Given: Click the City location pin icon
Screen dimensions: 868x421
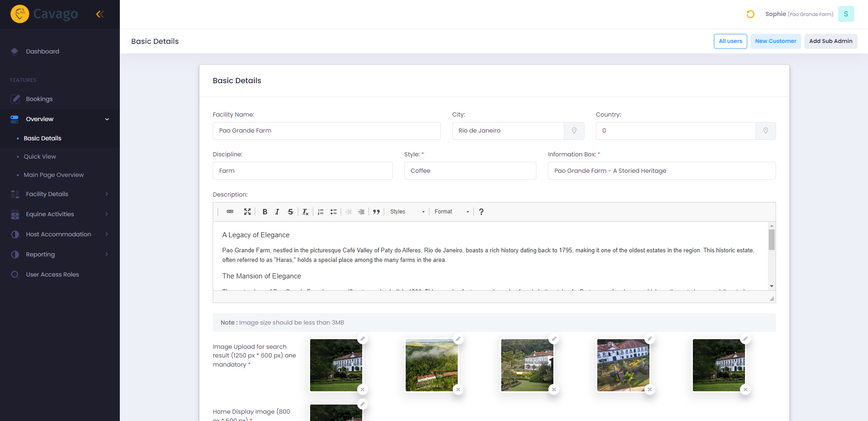Looking at the screenshot, I should tap(574, 131).
